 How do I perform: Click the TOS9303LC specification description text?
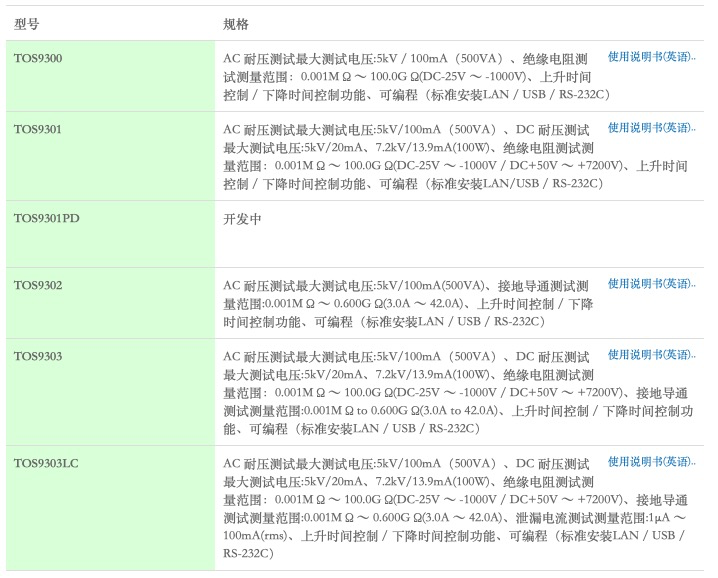[x=456, y=508]
